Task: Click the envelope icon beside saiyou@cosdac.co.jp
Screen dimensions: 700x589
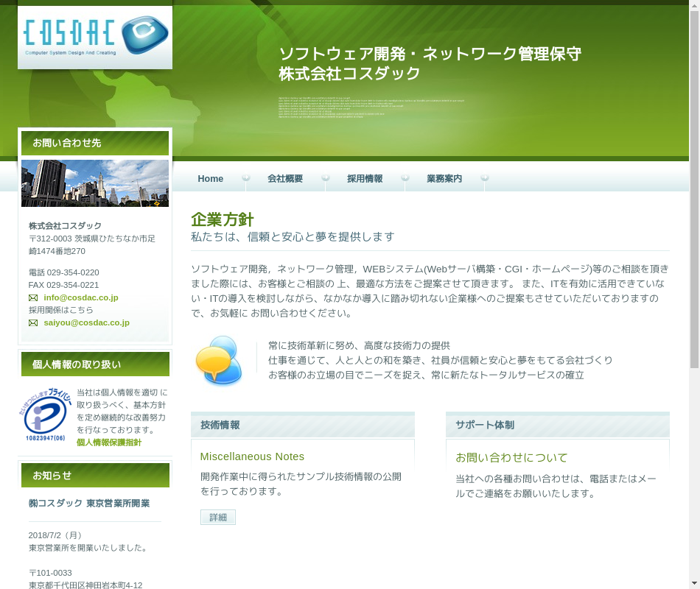Action: coord(33,323)
